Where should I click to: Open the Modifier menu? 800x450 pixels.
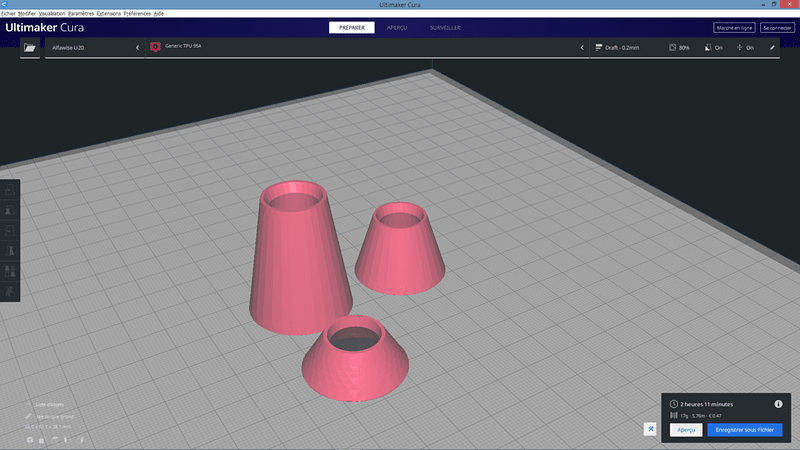click(x=27, y=14)
